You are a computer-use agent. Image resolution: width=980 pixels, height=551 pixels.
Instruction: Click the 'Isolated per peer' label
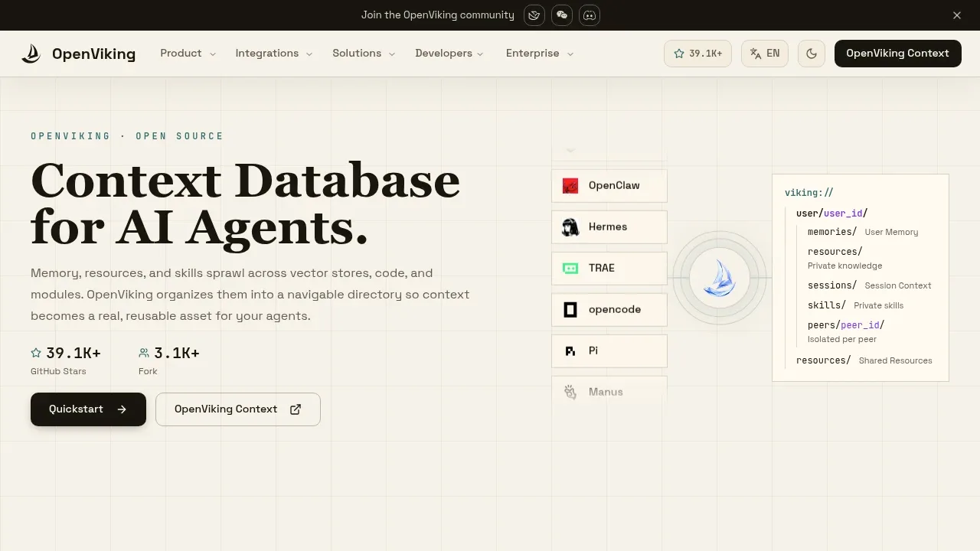tap(842, 339)
